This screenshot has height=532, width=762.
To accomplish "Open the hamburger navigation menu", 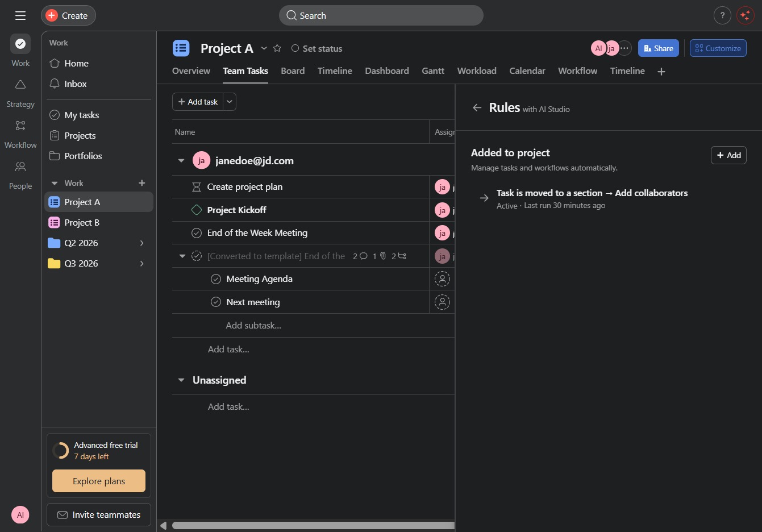I will click(x=20, y=15).
